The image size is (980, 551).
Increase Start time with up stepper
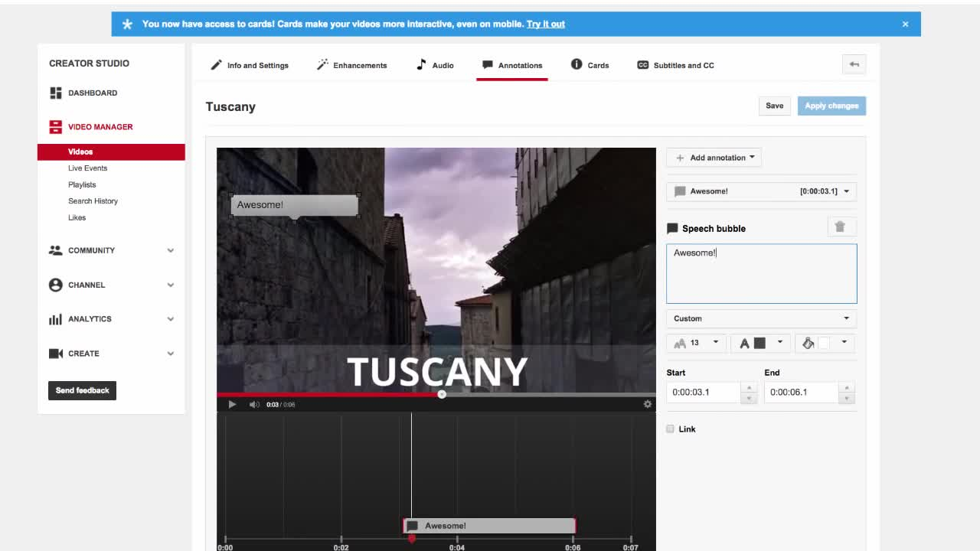[x=749, y=387]
